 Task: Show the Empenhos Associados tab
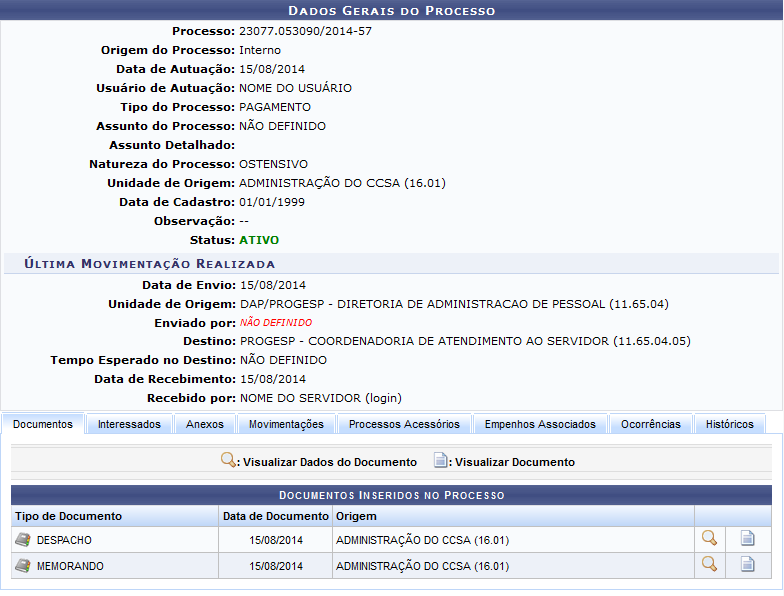coord(540,424)
